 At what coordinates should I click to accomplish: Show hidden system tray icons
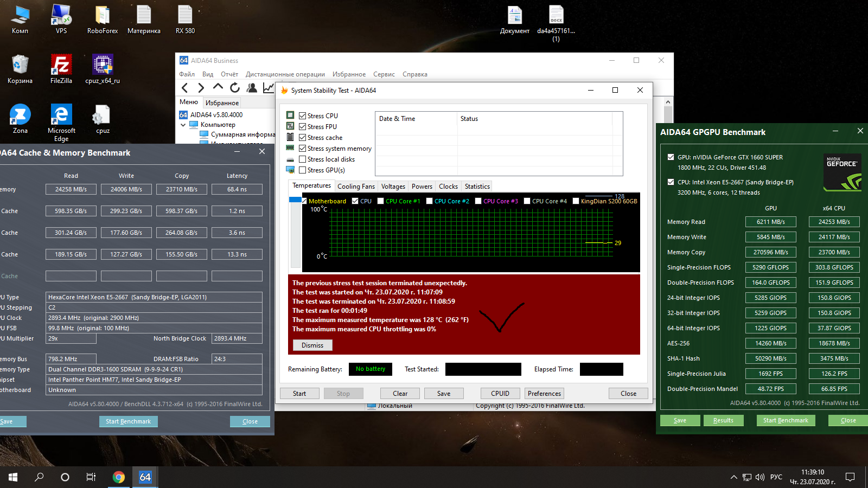[734, 477]
